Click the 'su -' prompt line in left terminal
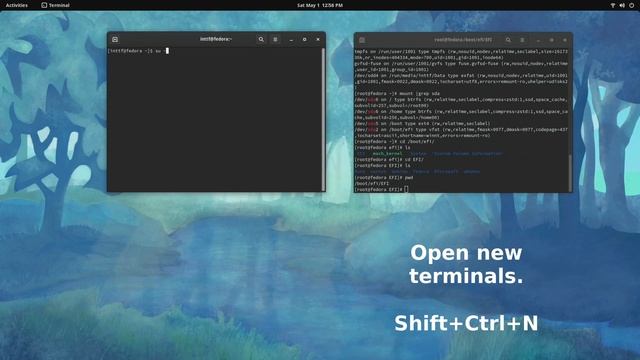The image size is (640, 360). (x=138, y=51)
